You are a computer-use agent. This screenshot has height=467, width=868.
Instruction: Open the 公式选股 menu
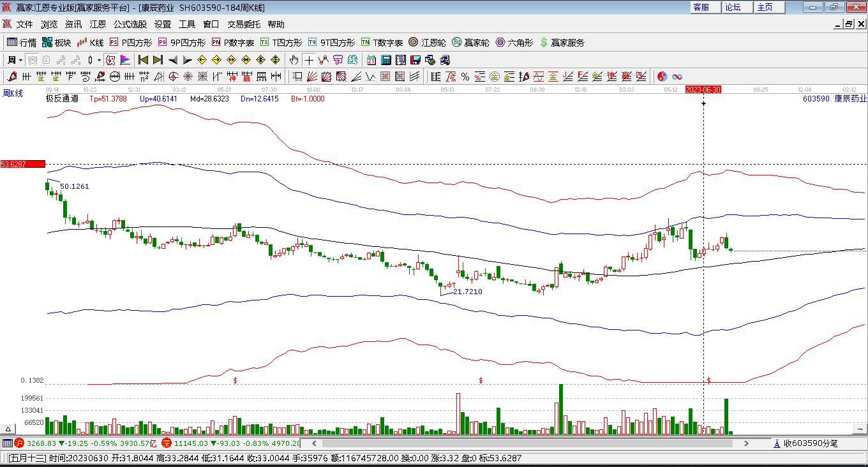130,24
